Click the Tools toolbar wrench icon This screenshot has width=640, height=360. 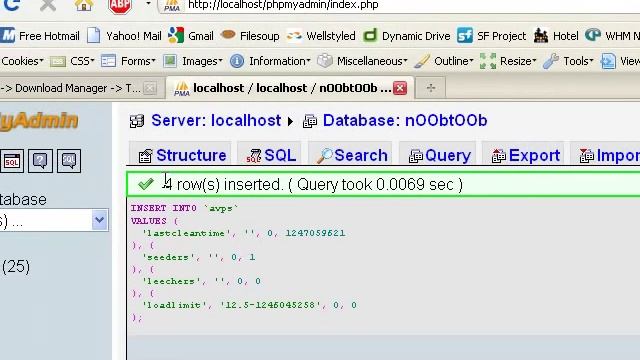pyautogui.click(x=551, y=61)
